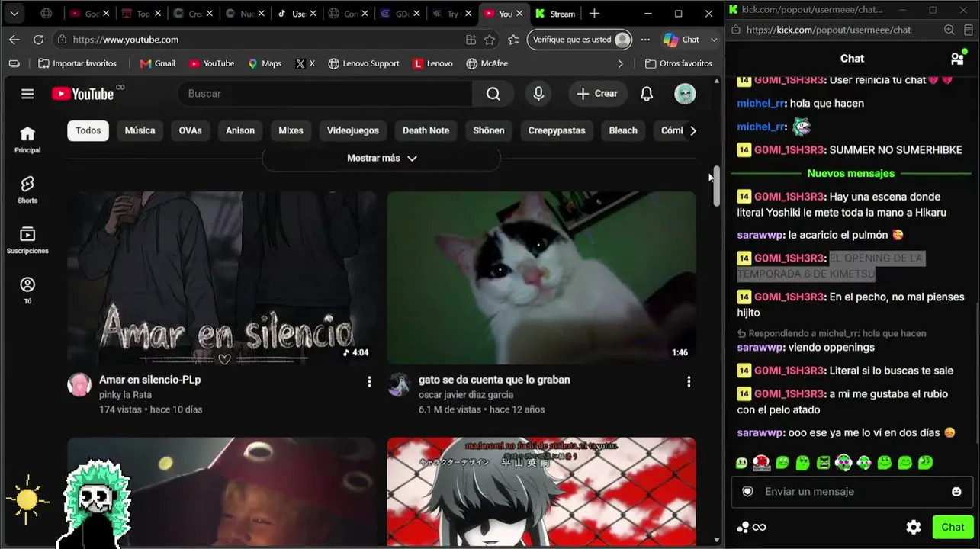Open oscar javier diaz garcia channel avatar

pyautogui.click(x=399, y=384)
